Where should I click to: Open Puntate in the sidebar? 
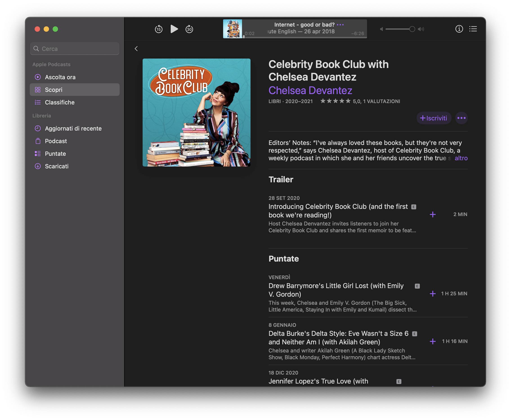[75, 154]
